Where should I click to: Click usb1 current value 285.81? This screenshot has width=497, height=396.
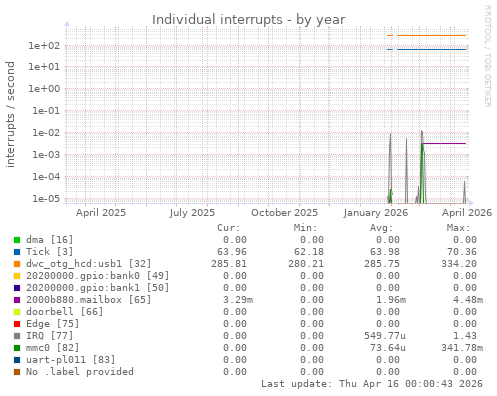[x=229, y=264]
